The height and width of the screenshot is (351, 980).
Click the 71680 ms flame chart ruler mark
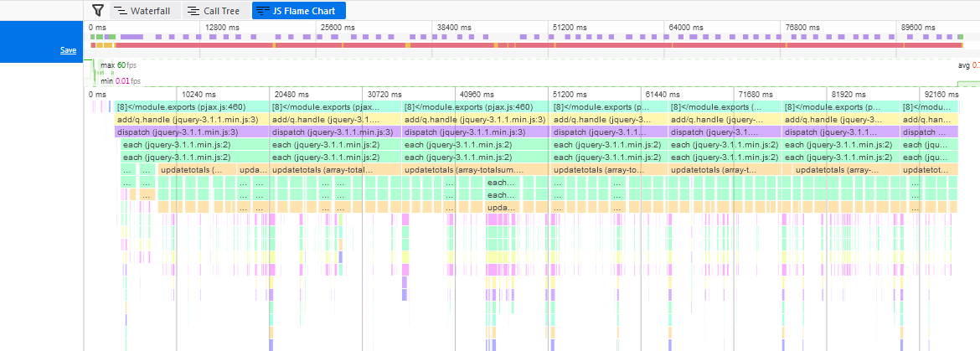coord(756,95)
